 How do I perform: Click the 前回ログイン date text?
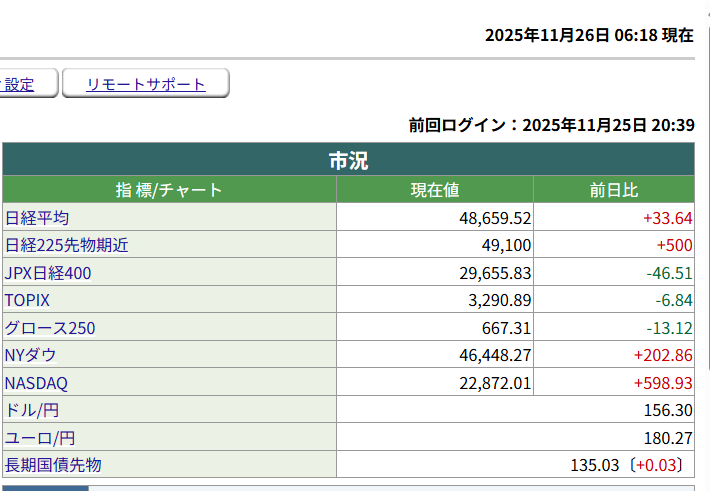(551, 125)
